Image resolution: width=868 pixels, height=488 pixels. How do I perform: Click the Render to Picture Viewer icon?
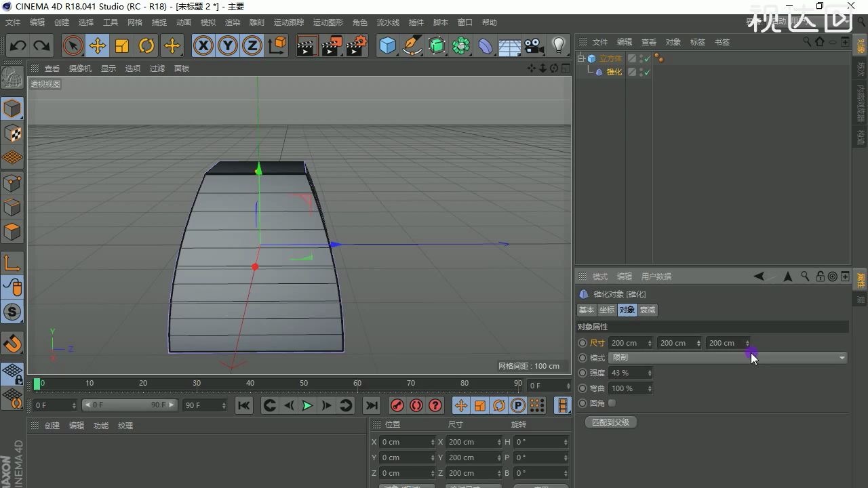point(331,45)
